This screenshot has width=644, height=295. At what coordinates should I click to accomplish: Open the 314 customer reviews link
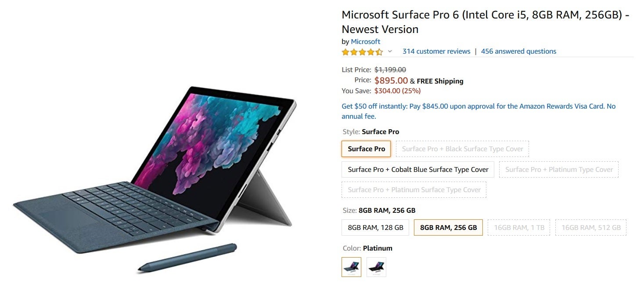(436, 51)
